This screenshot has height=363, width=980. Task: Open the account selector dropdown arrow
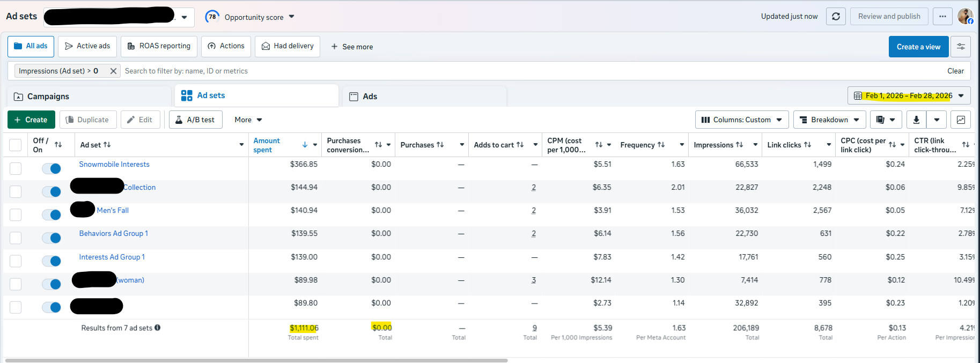tap(184, 17)
